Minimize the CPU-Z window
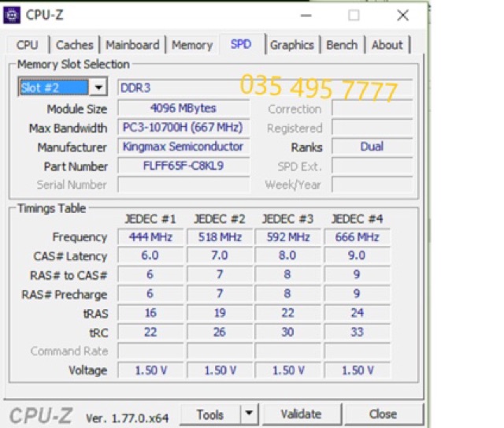 coord(306,15)
